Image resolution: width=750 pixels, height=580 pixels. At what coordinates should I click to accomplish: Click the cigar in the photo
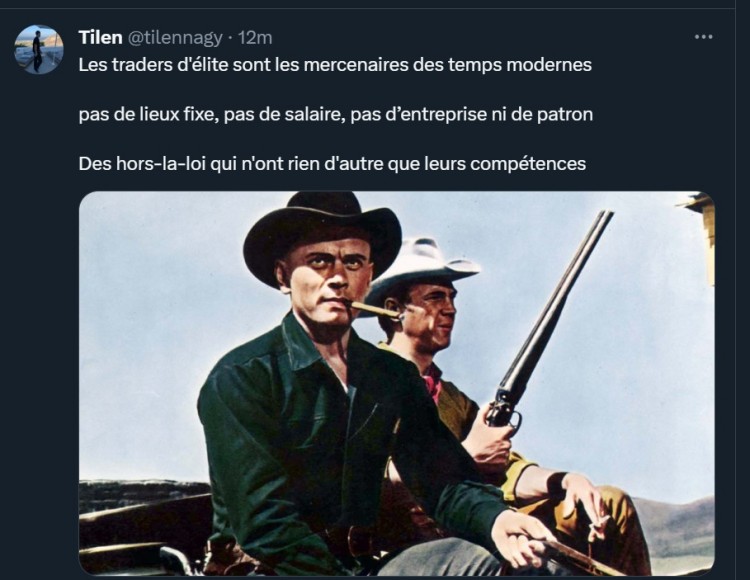click(376, 310)
